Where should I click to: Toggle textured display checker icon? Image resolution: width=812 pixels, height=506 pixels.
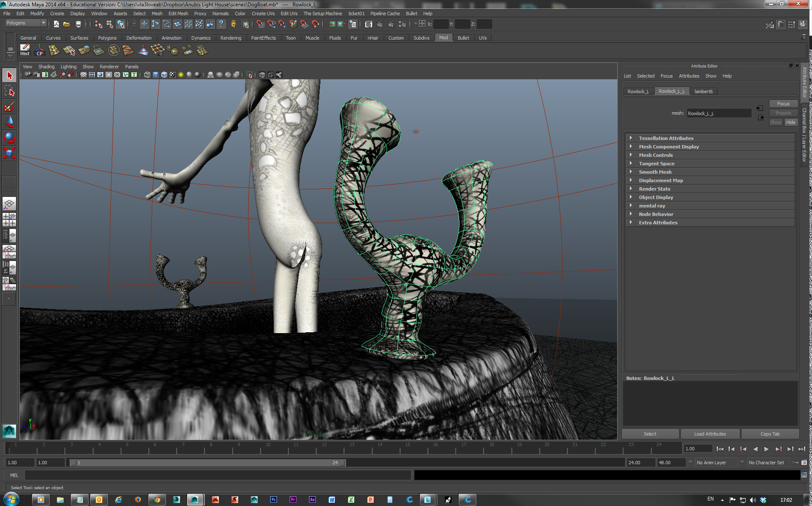172,75
